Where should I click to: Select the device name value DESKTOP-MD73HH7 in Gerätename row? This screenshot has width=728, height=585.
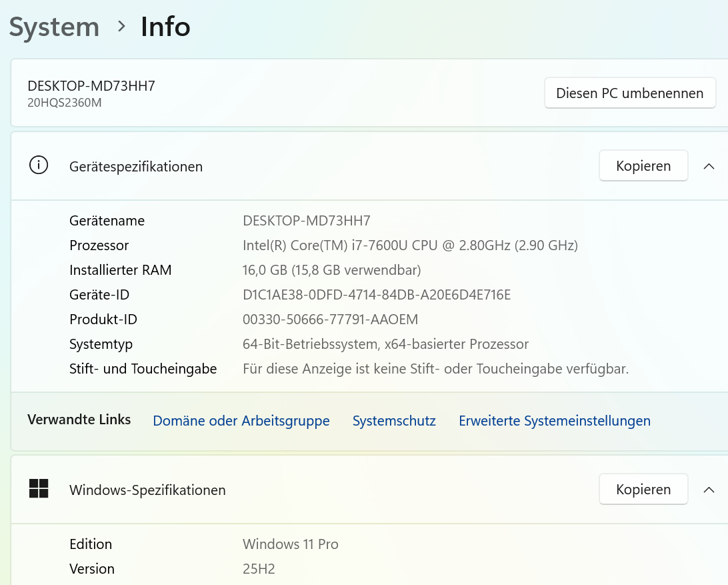click(307, 221)
